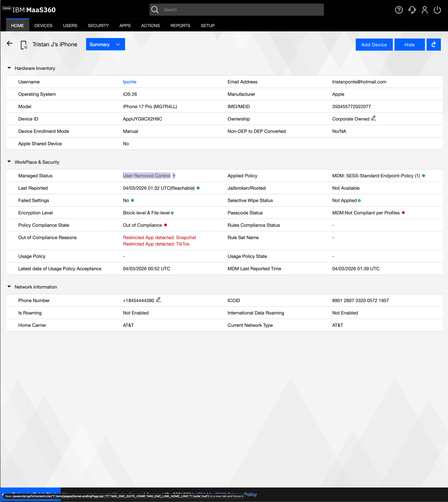Screen dimensions: 448x502
Task: Open the HOME tab
Action: 17,26
